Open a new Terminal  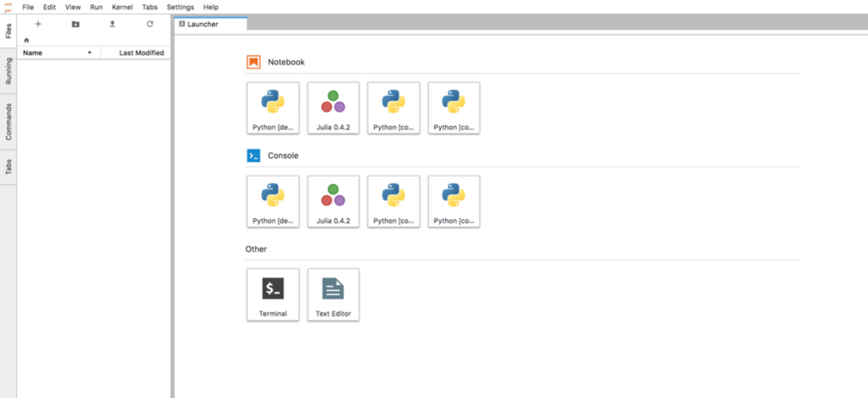pyautogui.click(x=273, y=295)
